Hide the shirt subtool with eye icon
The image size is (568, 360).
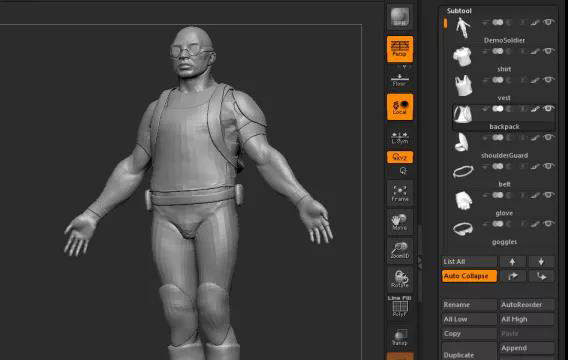(548, 51)
